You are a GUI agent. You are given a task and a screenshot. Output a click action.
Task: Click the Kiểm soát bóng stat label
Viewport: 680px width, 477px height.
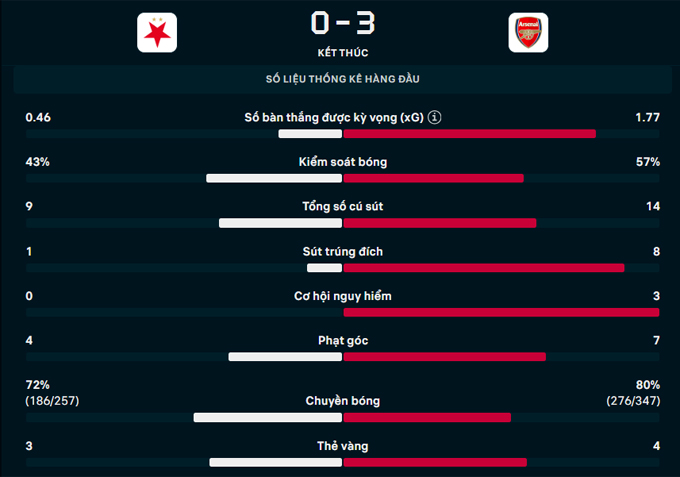coord(343,162)
